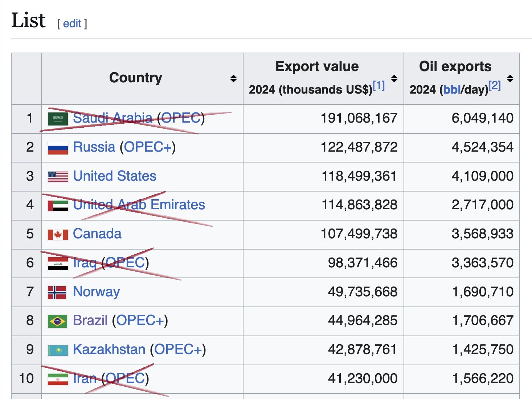Open OPEC+ link beside Russia
Viewport: 532px width, 399px height.
point(148,147)
